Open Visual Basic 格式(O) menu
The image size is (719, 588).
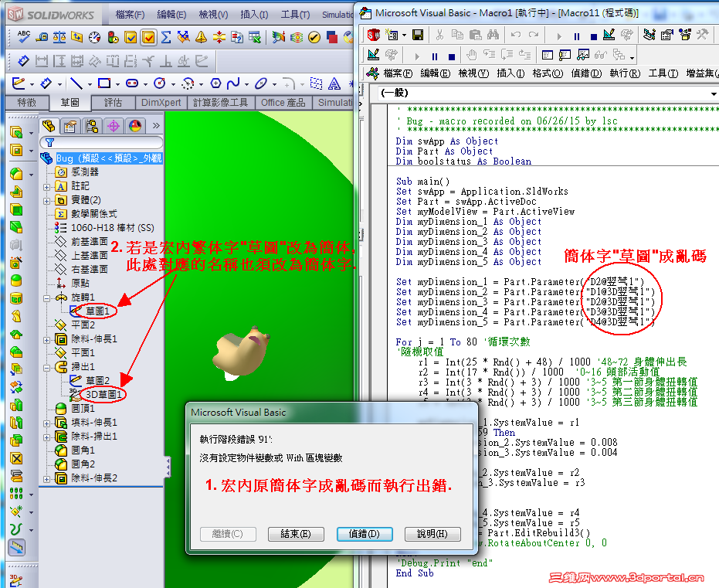click(x=548, y=73)
